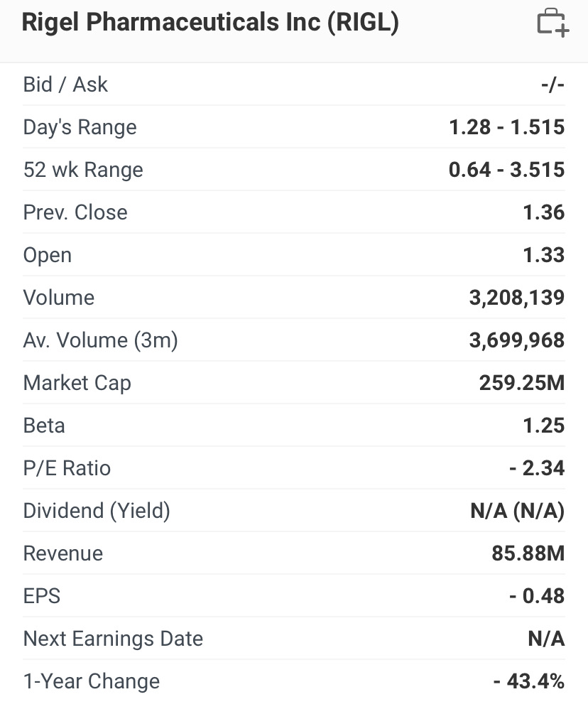
Task: Tap the Rigel Pharmaceuticals Inc (RIGL) title
Action: click(x=210, y=23)
